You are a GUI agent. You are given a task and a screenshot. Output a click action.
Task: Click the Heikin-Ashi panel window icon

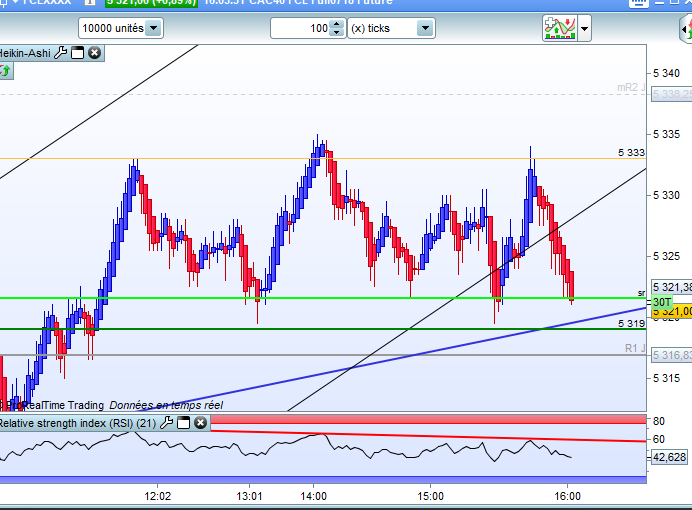(x=78, y=53)
